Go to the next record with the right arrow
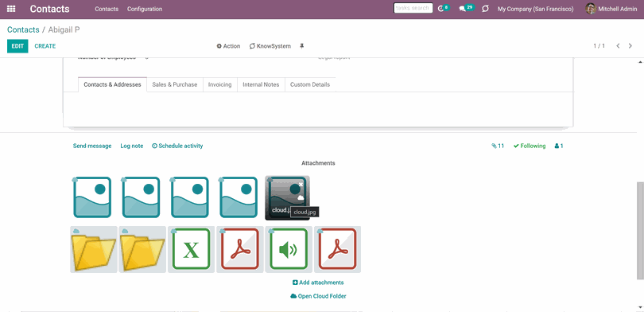 point(630,46)
